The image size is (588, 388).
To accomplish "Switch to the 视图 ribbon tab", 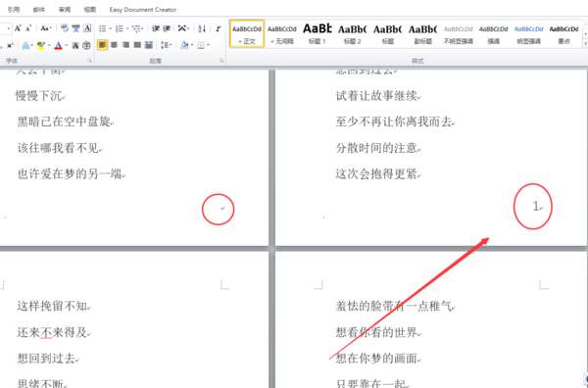I will (x=89, y=10).
